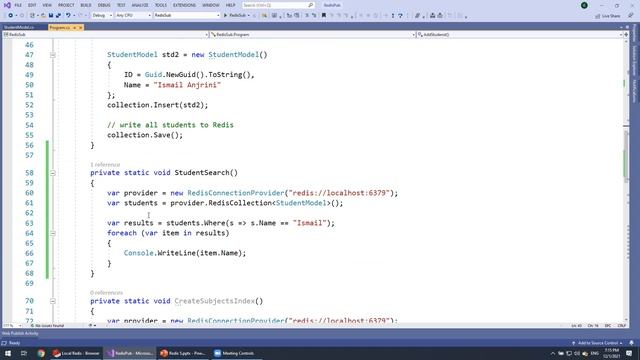Open the Any CPU platform dropdown
Screen dimensions: 640x360
[133, 16]
